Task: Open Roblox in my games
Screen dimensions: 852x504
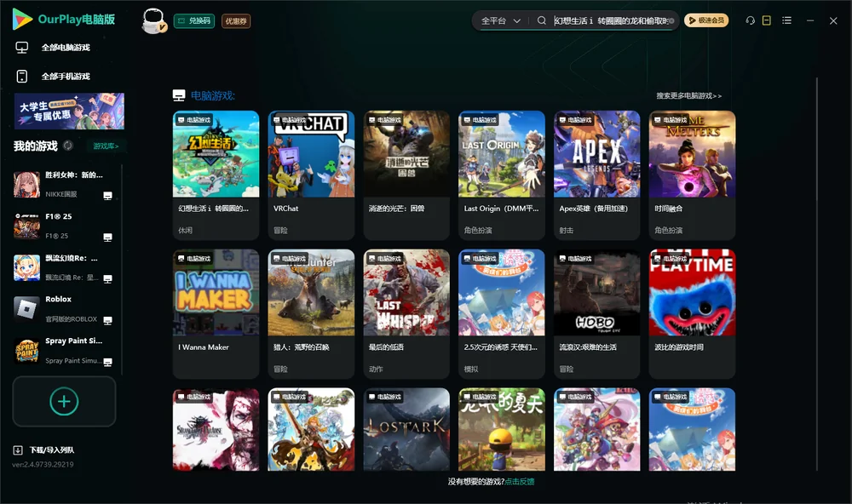Action: [64, 309]
